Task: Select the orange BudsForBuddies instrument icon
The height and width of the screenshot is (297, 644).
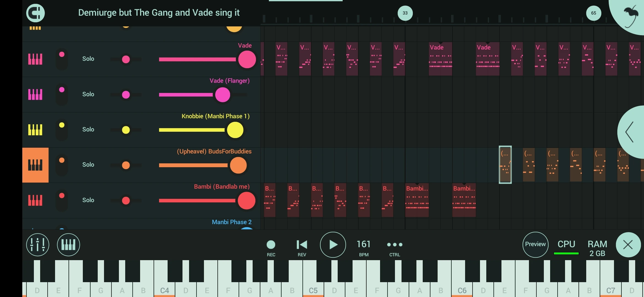Action: 35,165
